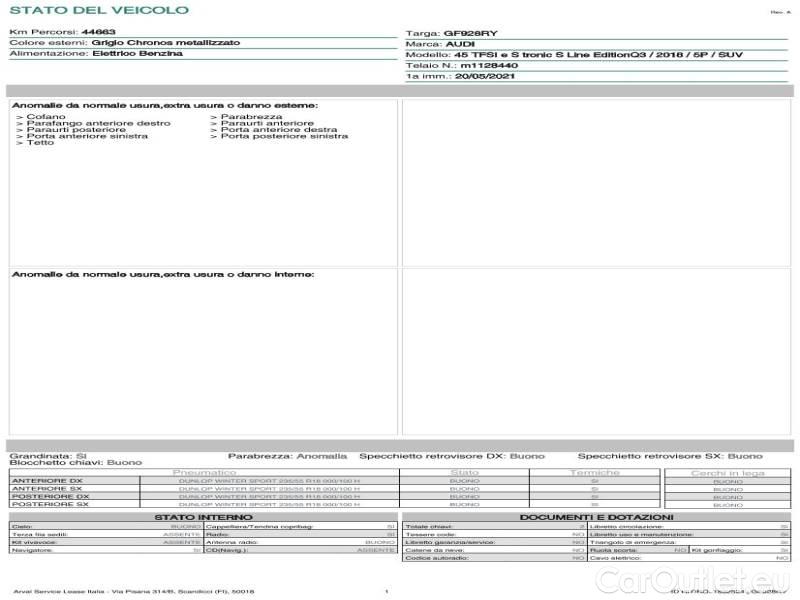Click the 'Pneumatico' table header
This screenshot has height=600, width=800.
tap(204, 473)
